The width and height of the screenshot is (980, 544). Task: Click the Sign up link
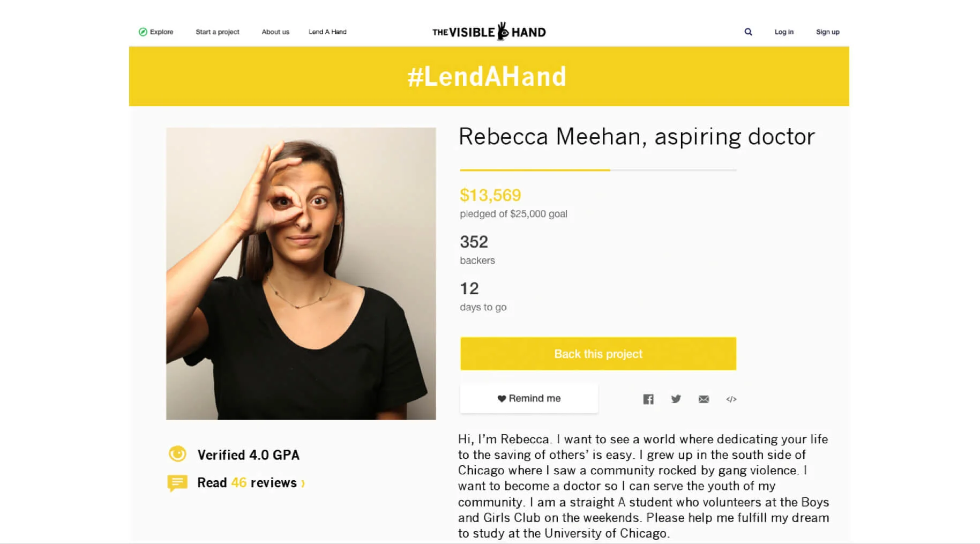(828, 32)
